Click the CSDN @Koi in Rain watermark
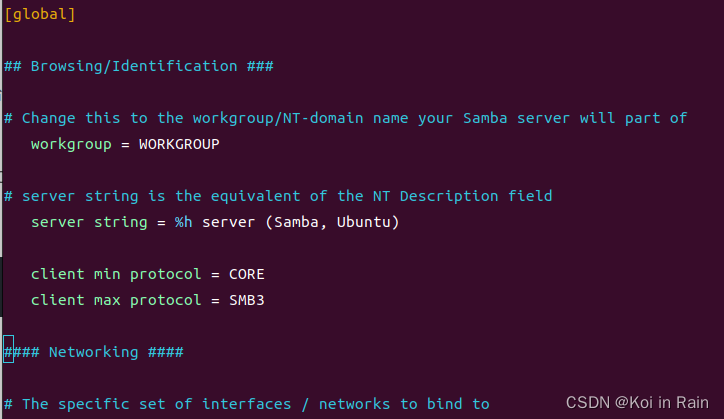The height and width of the screenshot is (419, 724). 637,403
